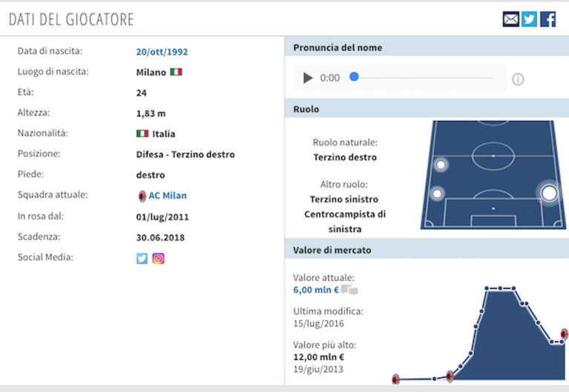Play the name pronunciation audio
569x392 pixels.
pyautogui.click(x=308, y=78)
